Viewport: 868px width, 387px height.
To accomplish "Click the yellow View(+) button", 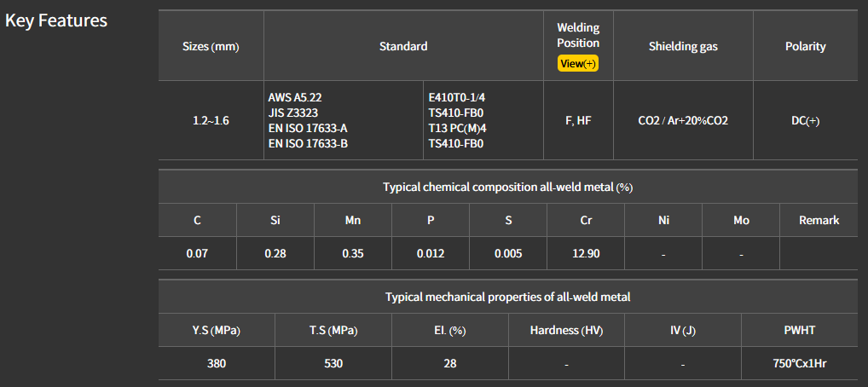I will pos(578,63).
